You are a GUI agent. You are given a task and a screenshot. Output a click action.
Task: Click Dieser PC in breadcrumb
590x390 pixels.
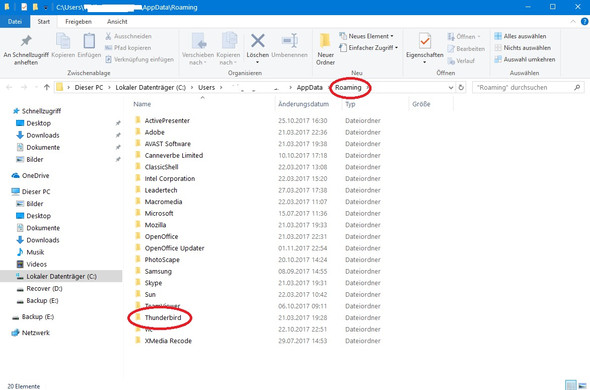(89, 87)
